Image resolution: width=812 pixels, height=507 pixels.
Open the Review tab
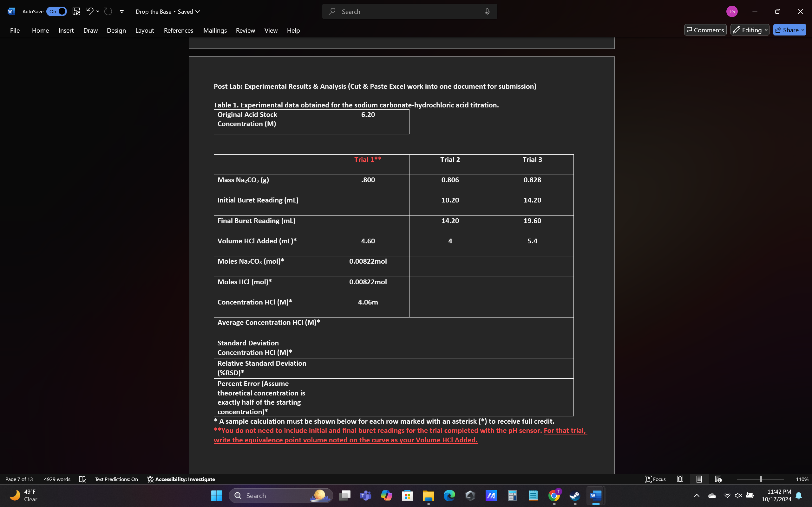point(245,30)
